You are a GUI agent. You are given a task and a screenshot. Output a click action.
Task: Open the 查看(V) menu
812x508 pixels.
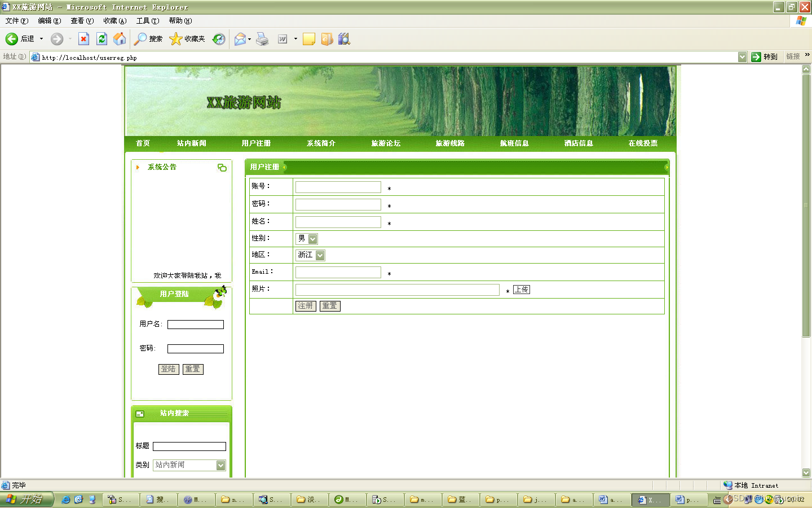[82, 21]
